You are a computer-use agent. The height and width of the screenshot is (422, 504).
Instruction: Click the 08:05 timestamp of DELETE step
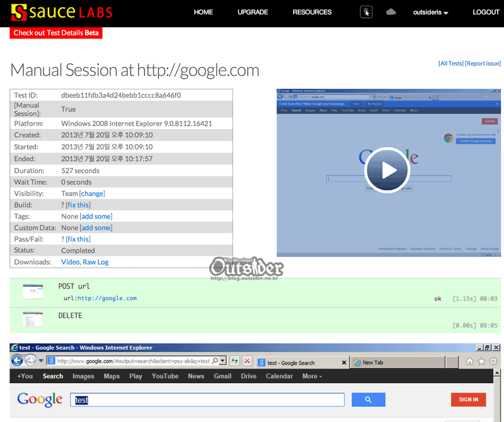[488, 326]
